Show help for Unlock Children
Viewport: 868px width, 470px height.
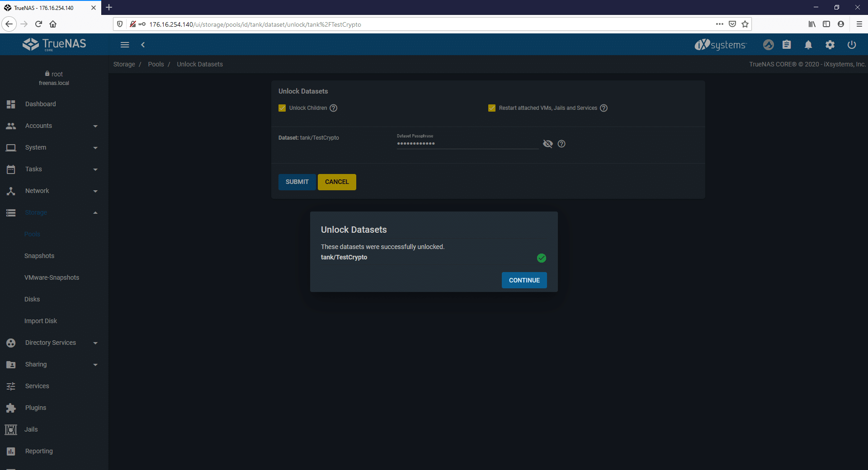(334, 108)
